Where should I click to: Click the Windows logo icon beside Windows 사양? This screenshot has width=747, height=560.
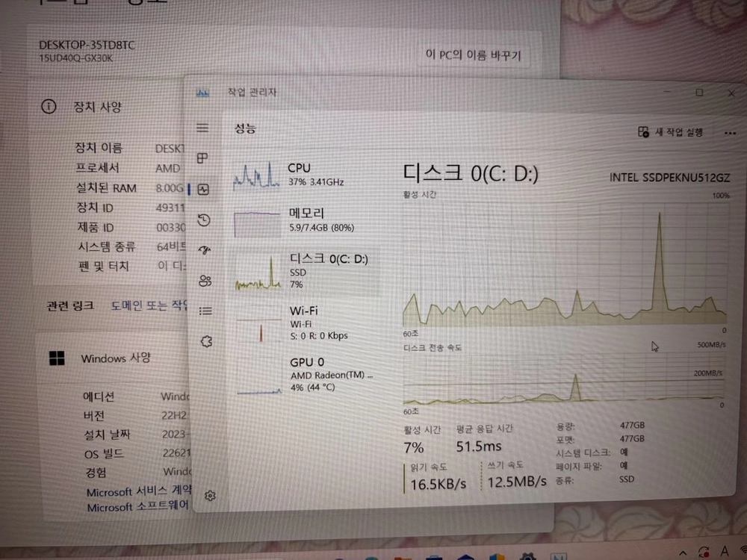pos(57,358)
